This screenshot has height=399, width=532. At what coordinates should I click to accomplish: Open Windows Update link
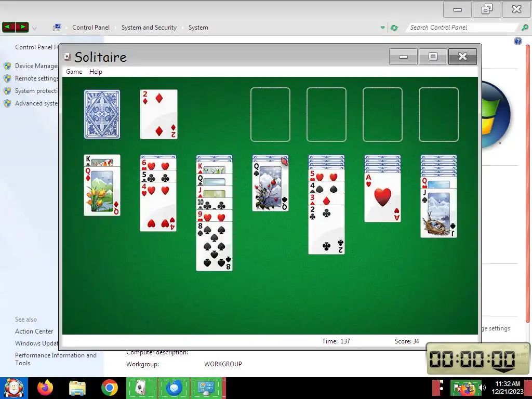(37, 343)
